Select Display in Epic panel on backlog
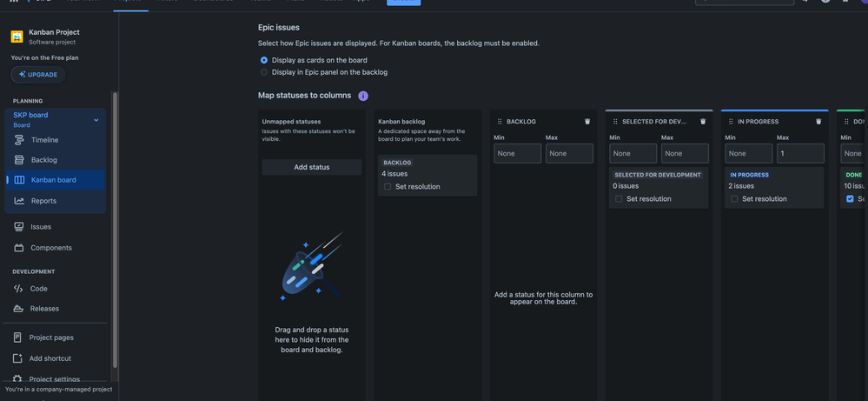This screenshot has width=868, height=401. (264, 72)
